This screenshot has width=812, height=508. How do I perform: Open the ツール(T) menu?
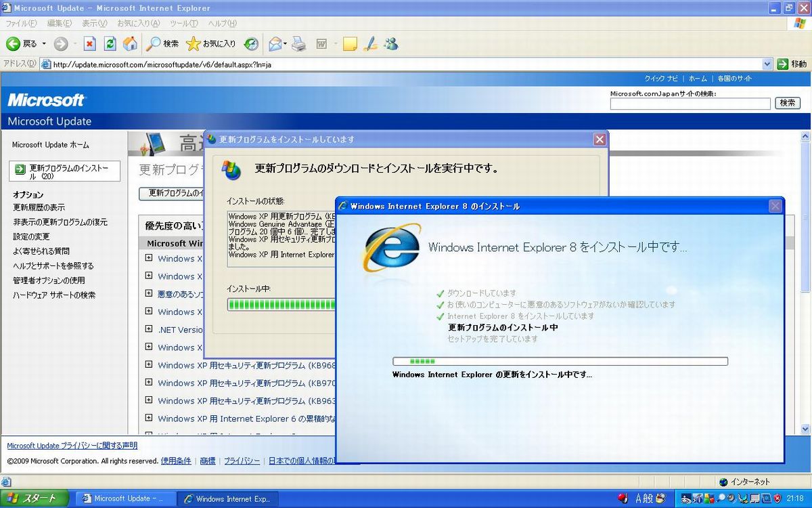pos(183,24)
